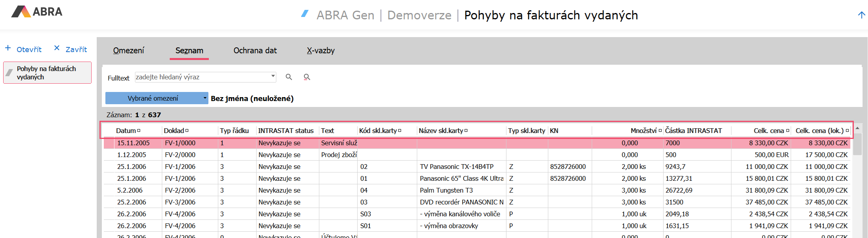Sort by Kód skl.karty column header

click(x=380, y=131)
